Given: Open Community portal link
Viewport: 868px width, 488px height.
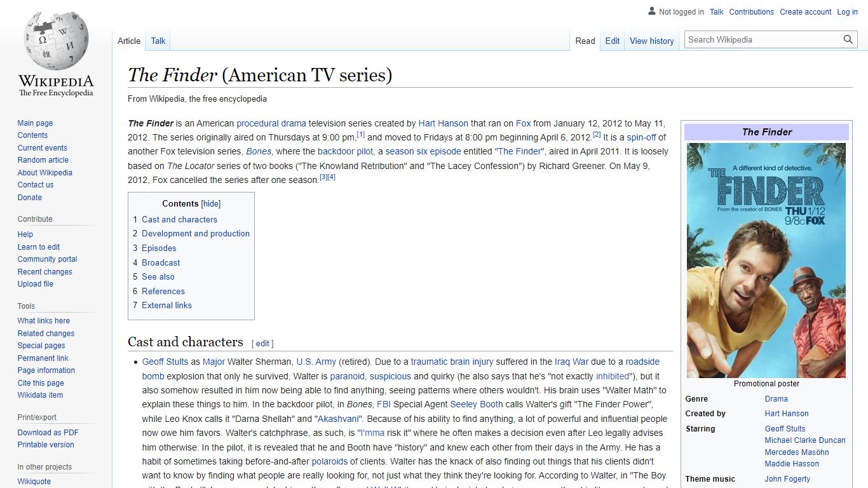Looking at the screenshot, I should 47,259.
